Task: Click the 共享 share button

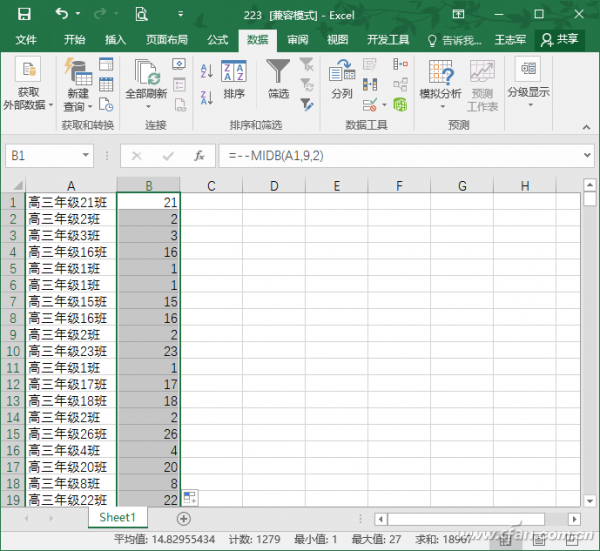Action: tap(559, 40)
